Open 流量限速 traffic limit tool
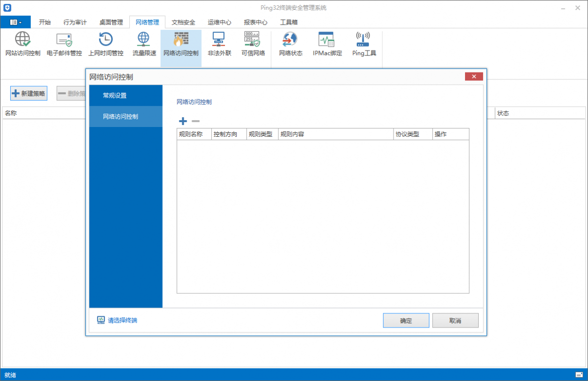 [144, 44]
